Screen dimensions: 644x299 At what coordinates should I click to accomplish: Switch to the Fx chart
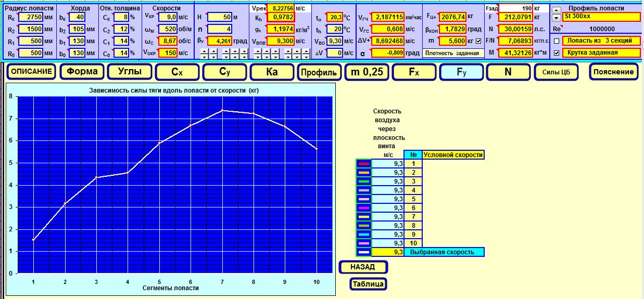click(414, 72)
